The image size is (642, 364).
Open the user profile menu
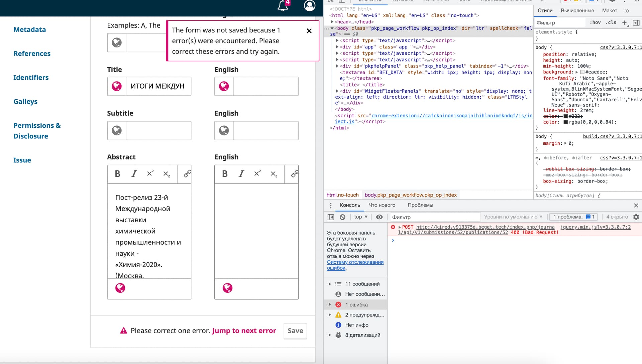pyautogui.click(x=309, y=5)
